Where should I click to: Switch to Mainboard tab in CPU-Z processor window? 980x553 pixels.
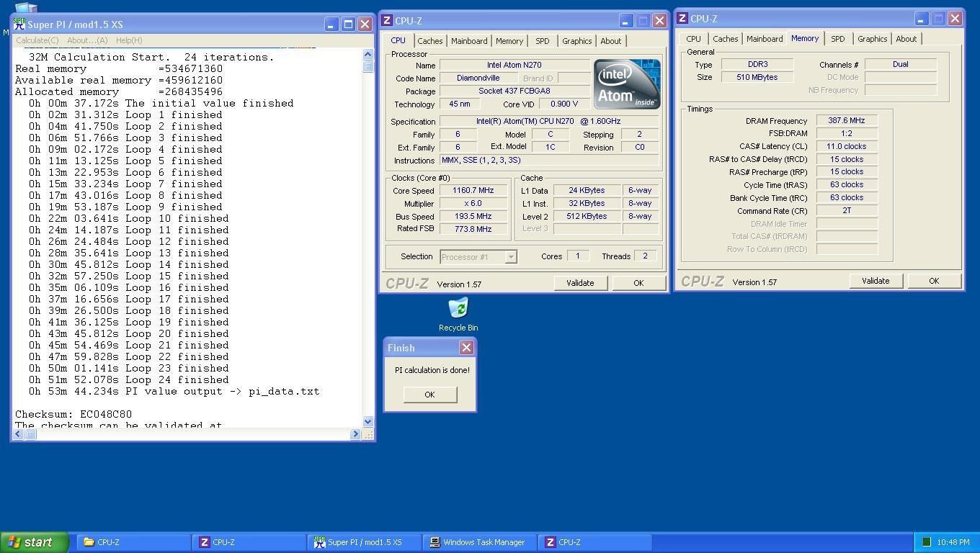pos(469,41)
